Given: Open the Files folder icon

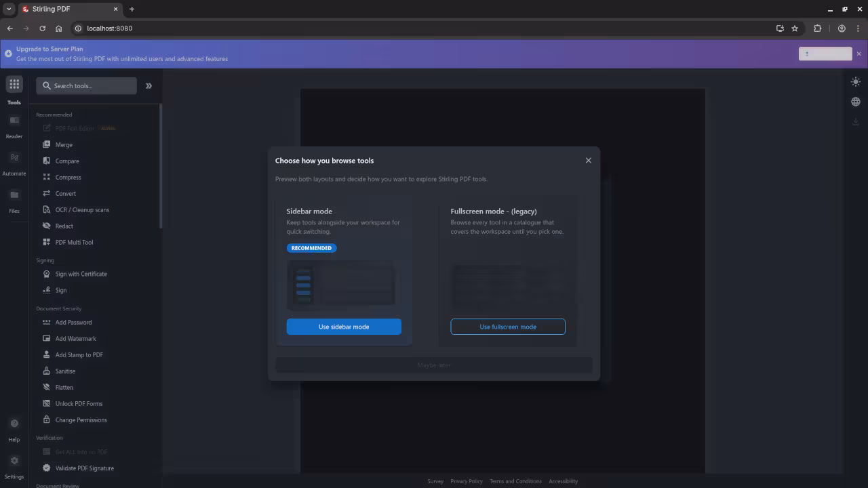Looking at the screenshot, I should [14, 195].
